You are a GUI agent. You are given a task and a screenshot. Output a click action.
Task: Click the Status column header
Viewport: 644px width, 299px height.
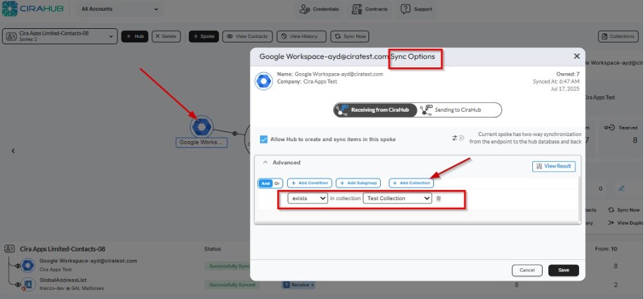pyautogui.click(x=213, y=249)
